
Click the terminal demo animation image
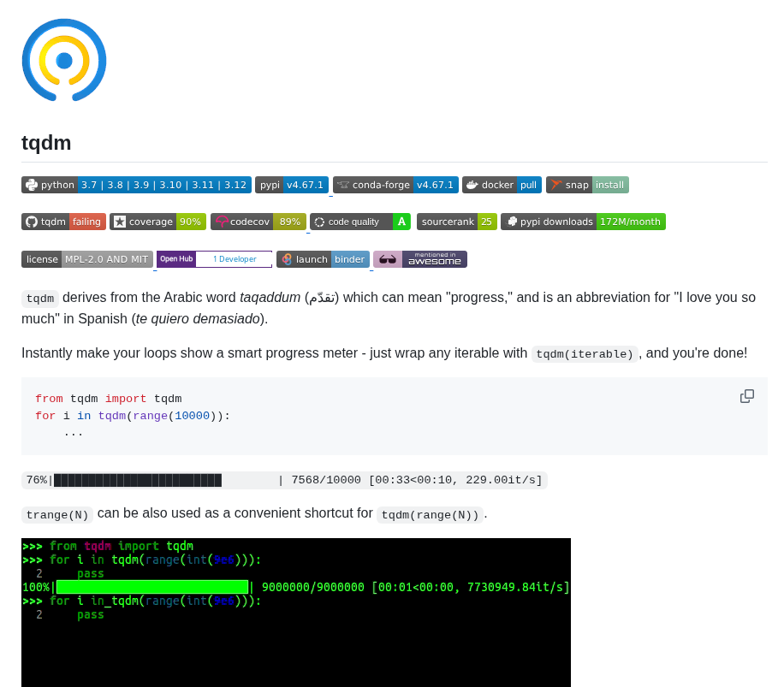[x=296, y=613]
